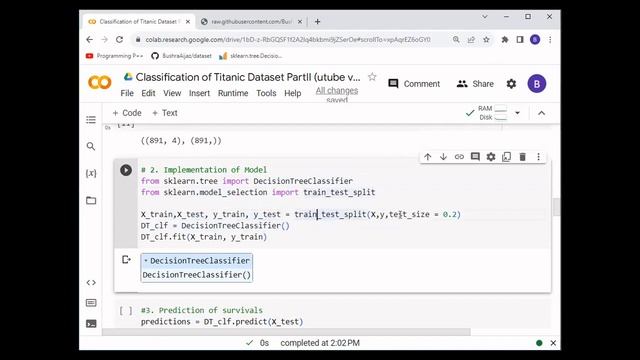Open browser extensions puzzle icon
Viewport: 640px width, 360px height.
point(505,40)
